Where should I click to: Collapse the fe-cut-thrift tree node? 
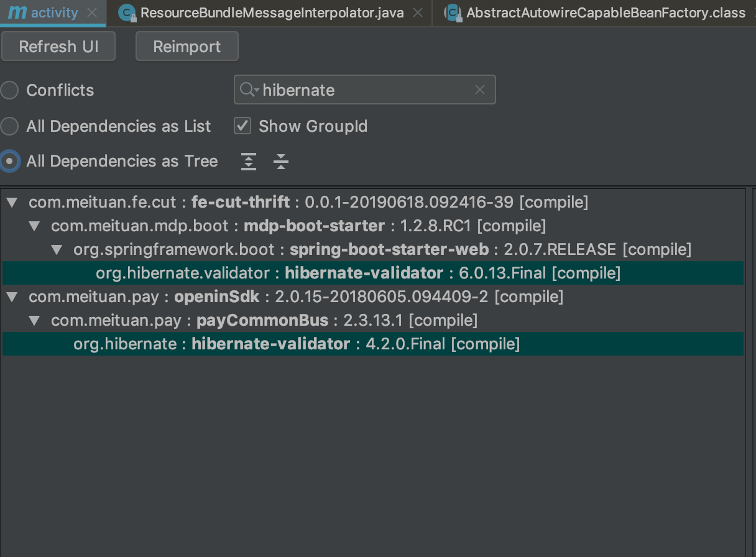(12, 201)
